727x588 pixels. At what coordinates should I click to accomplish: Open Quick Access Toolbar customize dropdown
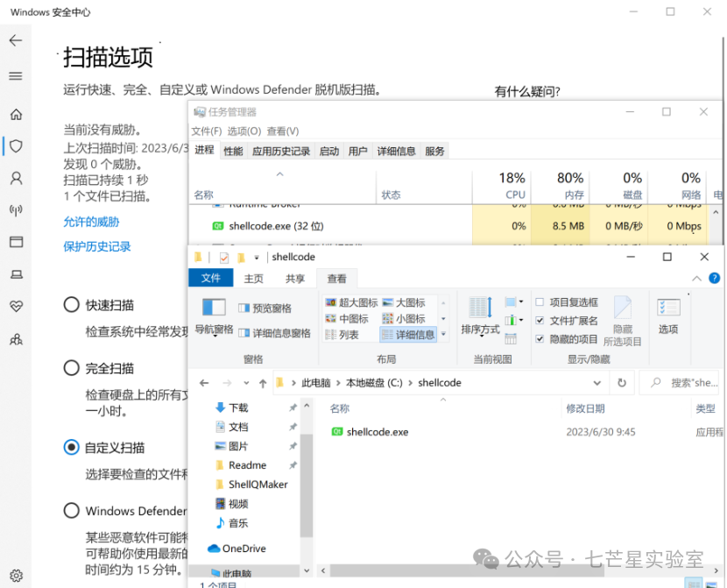click(x=257, y=258)
